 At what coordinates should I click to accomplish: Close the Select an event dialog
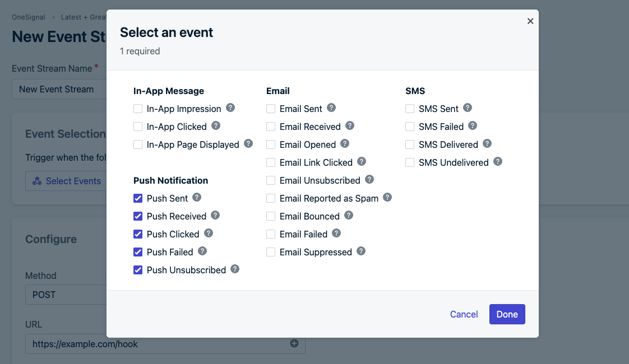(530, 21)
